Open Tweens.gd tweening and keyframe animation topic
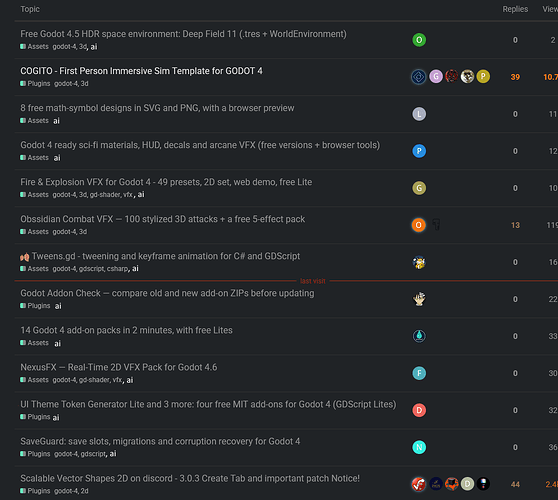Viewport: 558px width, 500px height. pos(165,256)
